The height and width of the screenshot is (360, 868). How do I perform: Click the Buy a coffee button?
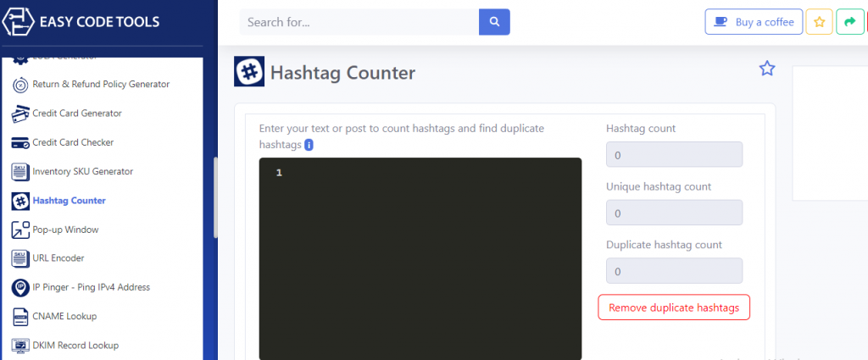tap(754, 22)
